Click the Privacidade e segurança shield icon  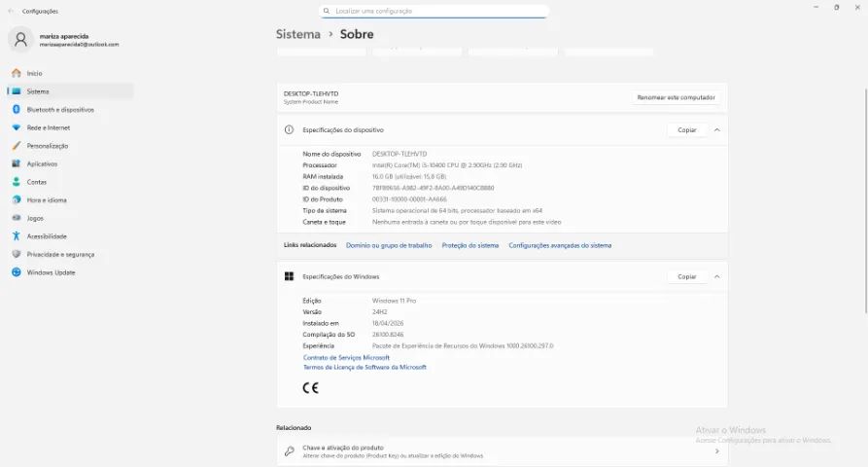(x=17, y=254)
